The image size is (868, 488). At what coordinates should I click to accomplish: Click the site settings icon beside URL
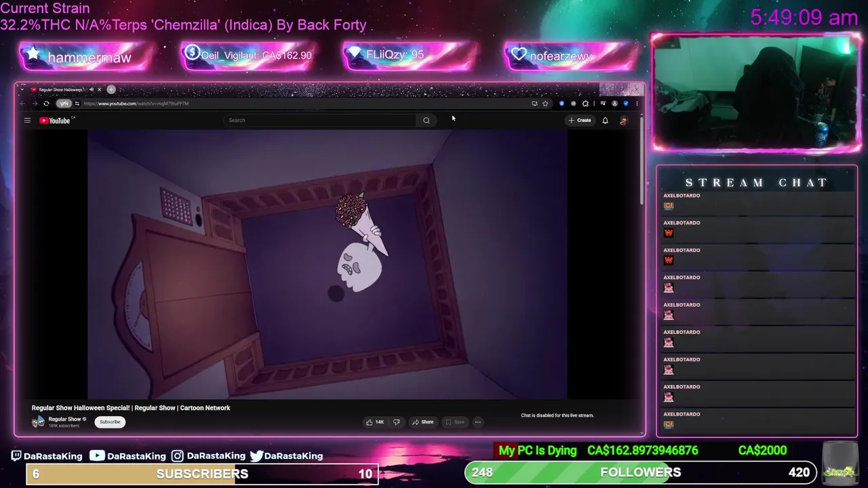pos(77,104)
